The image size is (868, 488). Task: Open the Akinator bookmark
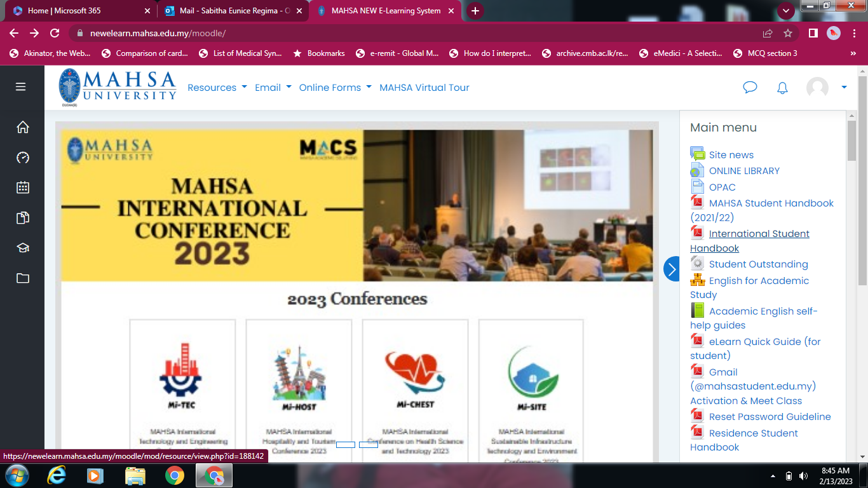[50, 53]
